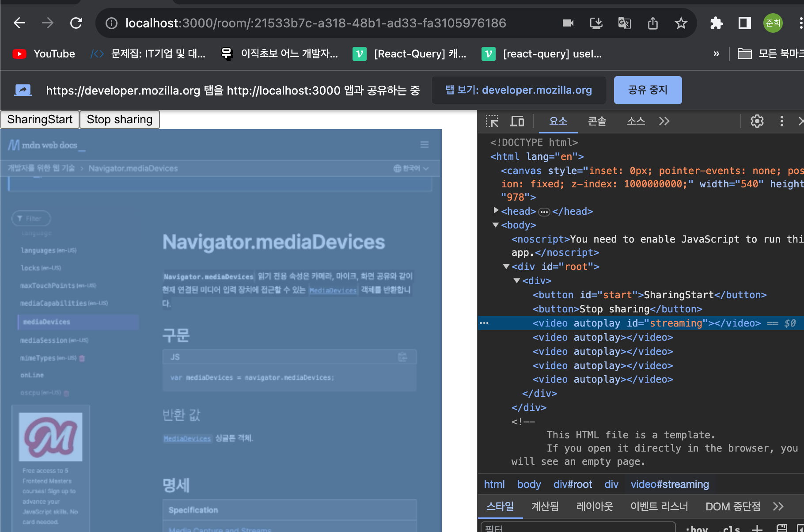Screen dimensions: 804x532
Task: Open the [React-Query] 캐... bookmark
Action: coord(410,54)
